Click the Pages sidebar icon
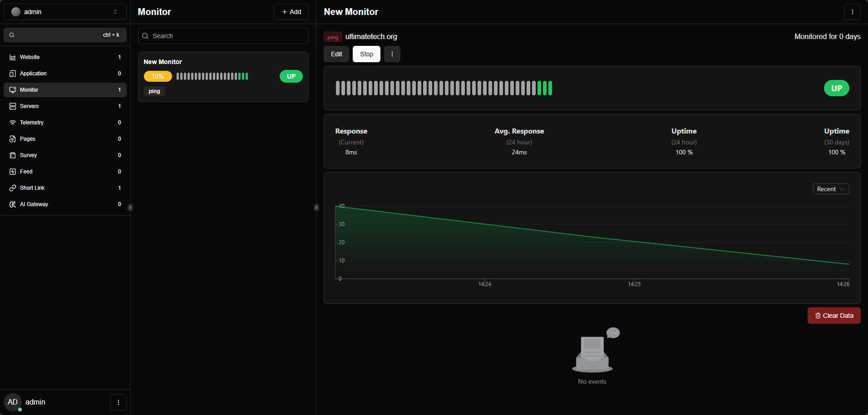This screenshot has height=415, width=868. pos(13,139)
